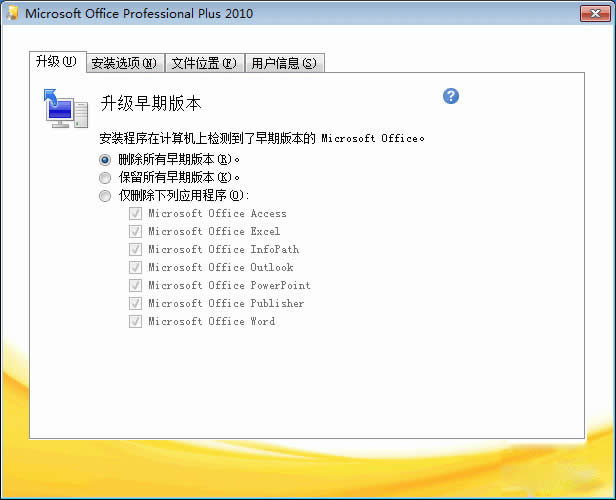Open the 用户信息 tab
The width and height of the screenshot is (616, 500).
284,63
